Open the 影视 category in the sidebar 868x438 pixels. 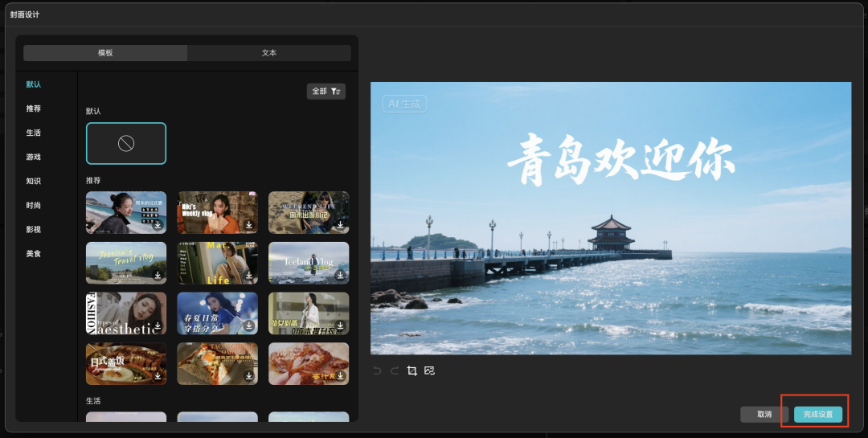[33, 229]
